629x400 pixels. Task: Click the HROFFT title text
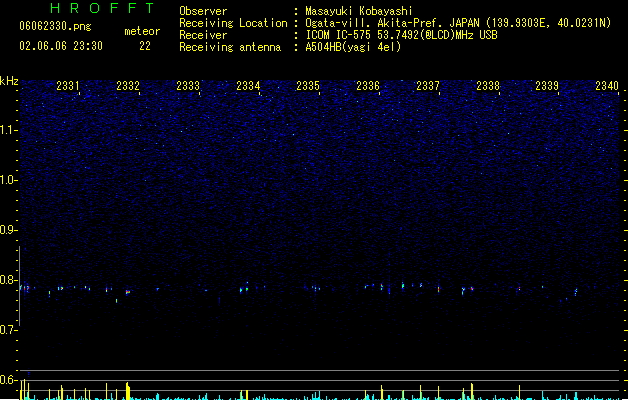tap(102, 8)
